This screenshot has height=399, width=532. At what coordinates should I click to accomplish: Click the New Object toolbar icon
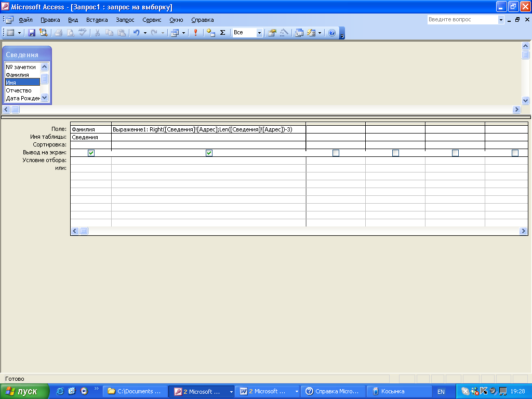pos(311,33)
